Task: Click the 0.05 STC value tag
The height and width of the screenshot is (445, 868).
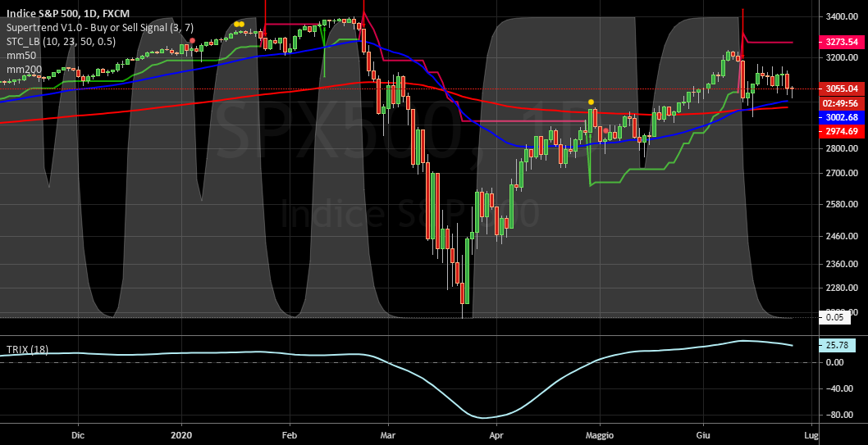Action: (x=834, y=317)
